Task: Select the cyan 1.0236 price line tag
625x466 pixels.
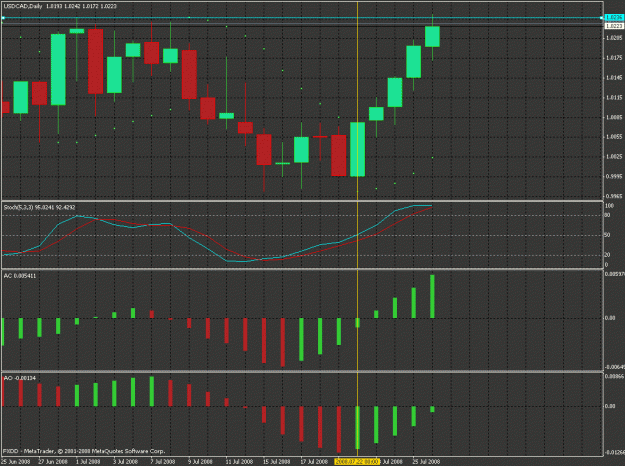Action: coord(614,18)
